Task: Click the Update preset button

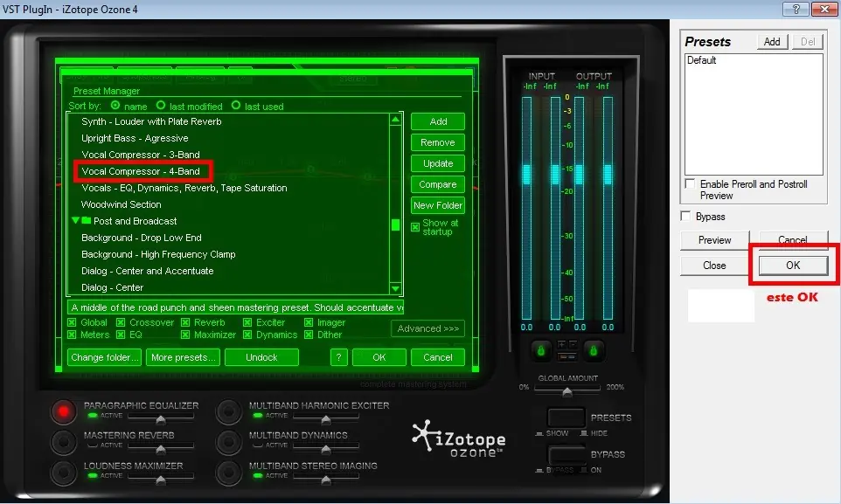Action: point(438,163)
